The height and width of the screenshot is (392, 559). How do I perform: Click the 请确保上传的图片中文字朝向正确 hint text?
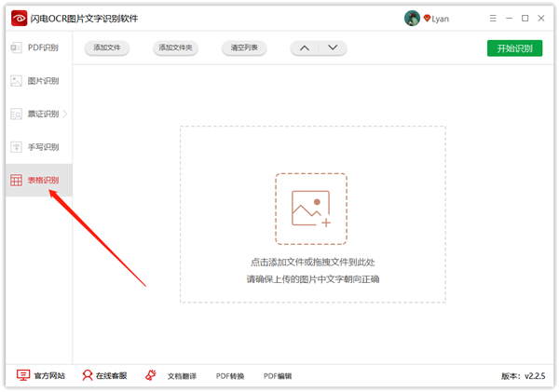[x=313, y=279]
